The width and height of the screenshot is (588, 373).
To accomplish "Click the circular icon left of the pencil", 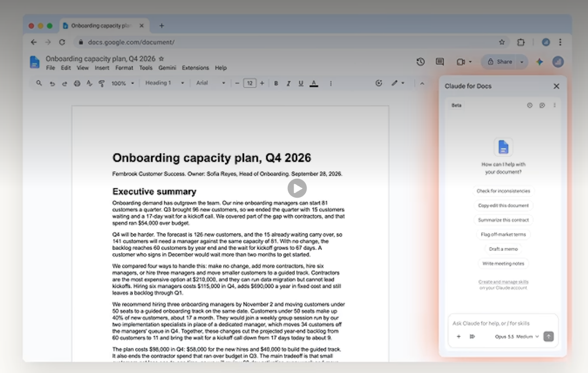I will [379, 83].
